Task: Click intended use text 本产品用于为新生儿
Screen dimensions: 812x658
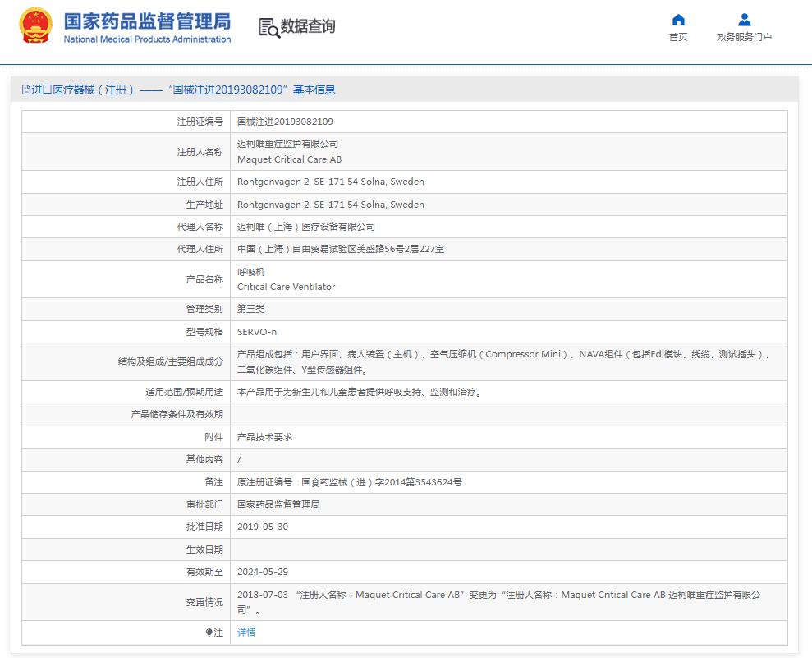Action: [361, 392]
